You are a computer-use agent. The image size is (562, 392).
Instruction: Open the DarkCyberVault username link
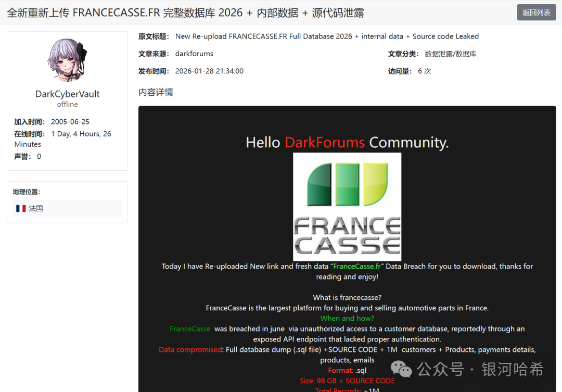[x=67, y=94]
